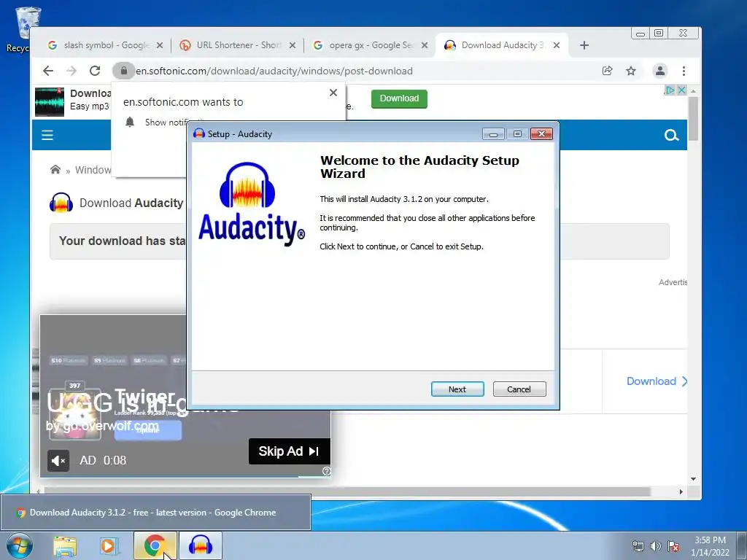Viewport: 747px width, 560px height.
Task: Close the Download Audacity tab
Action: (x=557, y=45)
